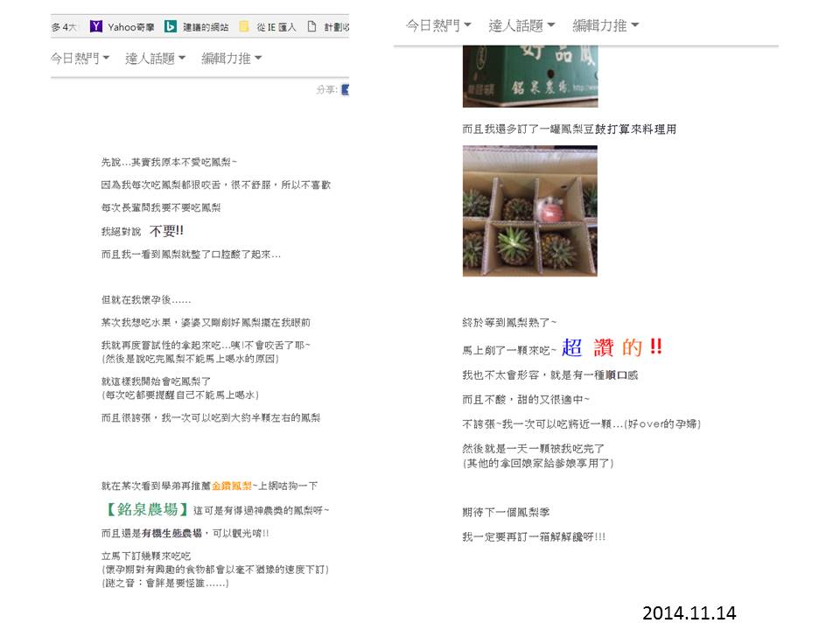Screen dimensions: 840x630
Task: Click the 2014.11.14 date label
Action: point(689,612)
